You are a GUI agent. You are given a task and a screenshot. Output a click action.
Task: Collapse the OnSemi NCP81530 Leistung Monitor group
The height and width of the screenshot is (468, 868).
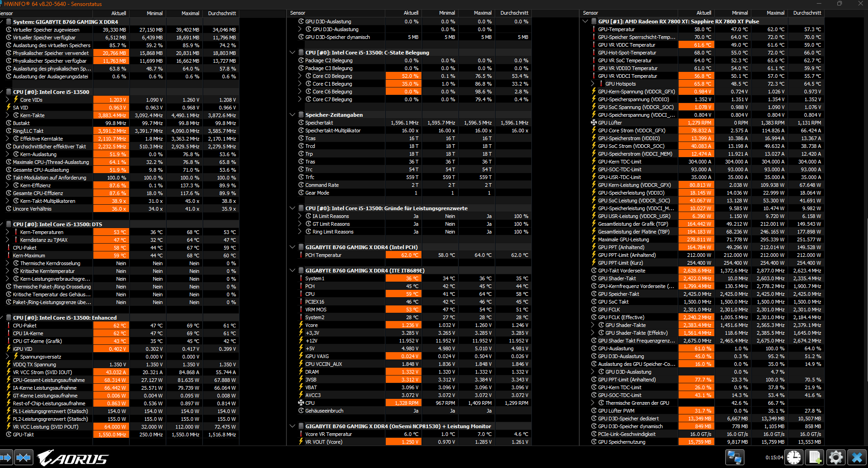pyautogui.click(x=292, y=426)
